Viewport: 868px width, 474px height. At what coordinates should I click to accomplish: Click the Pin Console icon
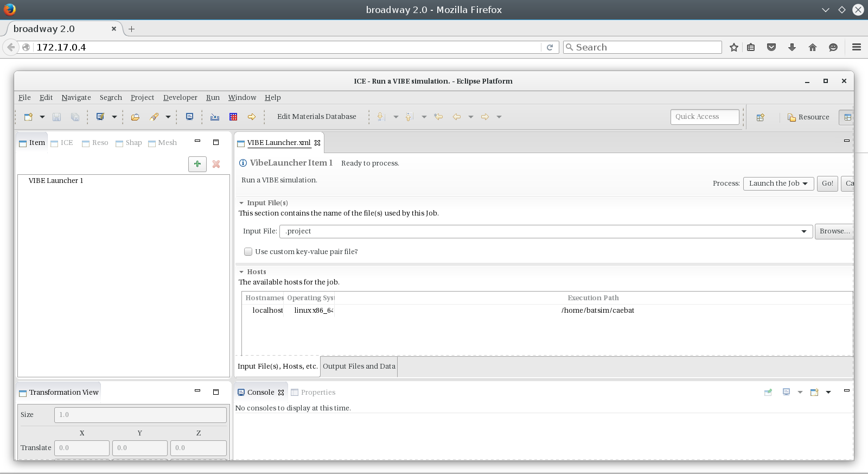(768, 393)
